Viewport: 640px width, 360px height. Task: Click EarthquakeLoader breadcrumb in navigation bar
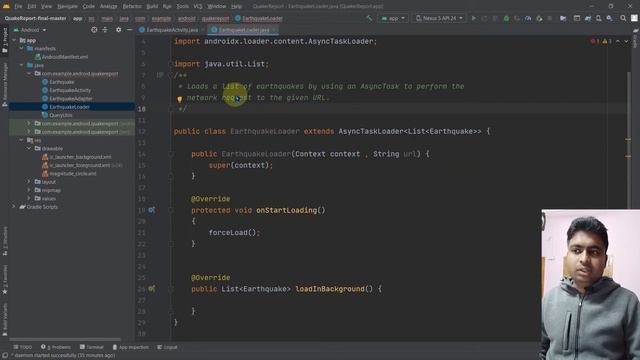[259, 18]
